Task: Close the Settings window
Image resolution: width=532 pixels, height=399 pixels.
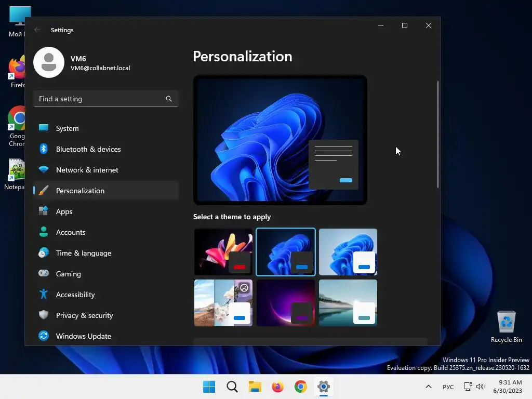Action: pyautogui.click(x=429, y=25)
